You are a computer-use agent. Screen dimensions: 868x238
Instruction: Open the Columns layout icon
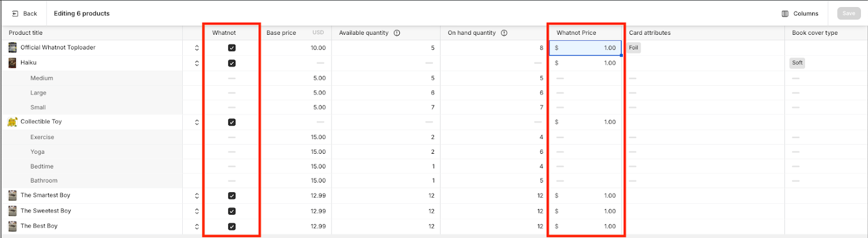[x=785, y=14]
